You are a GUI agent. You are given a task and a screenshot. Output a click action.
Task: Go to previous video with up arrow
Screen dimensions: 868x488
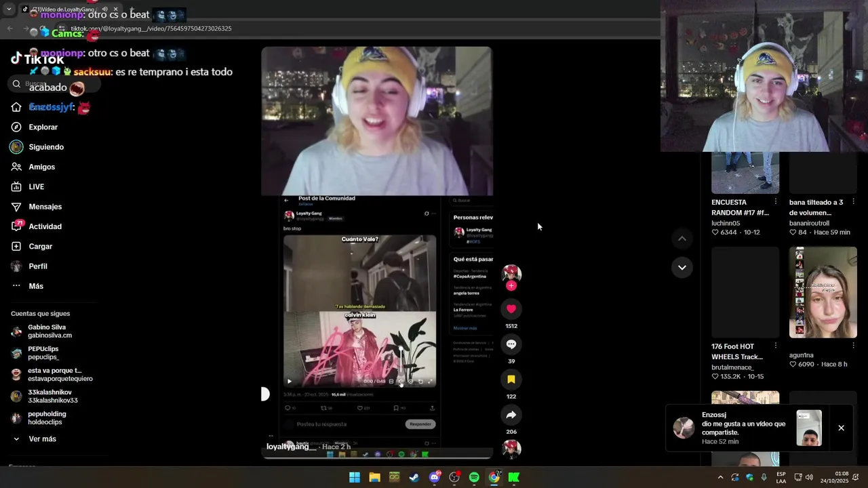pyautogui.click(x=682, y=239)
